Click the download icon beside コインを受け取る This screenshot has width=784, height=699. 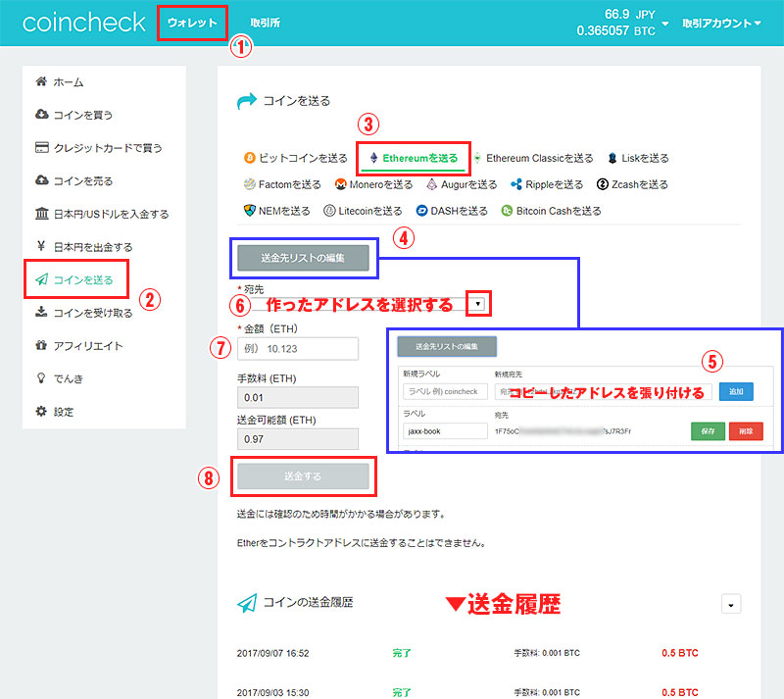pyautogui.click(x=41, y=312)
